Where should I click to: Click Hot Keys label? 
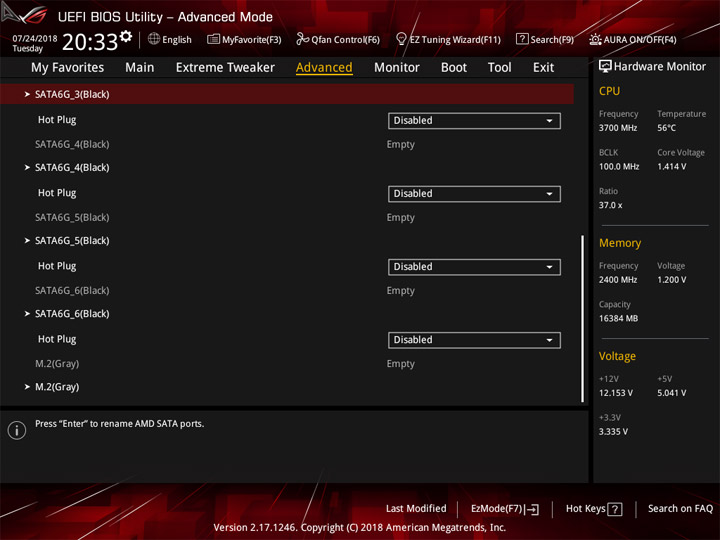[x=585, y=508]
